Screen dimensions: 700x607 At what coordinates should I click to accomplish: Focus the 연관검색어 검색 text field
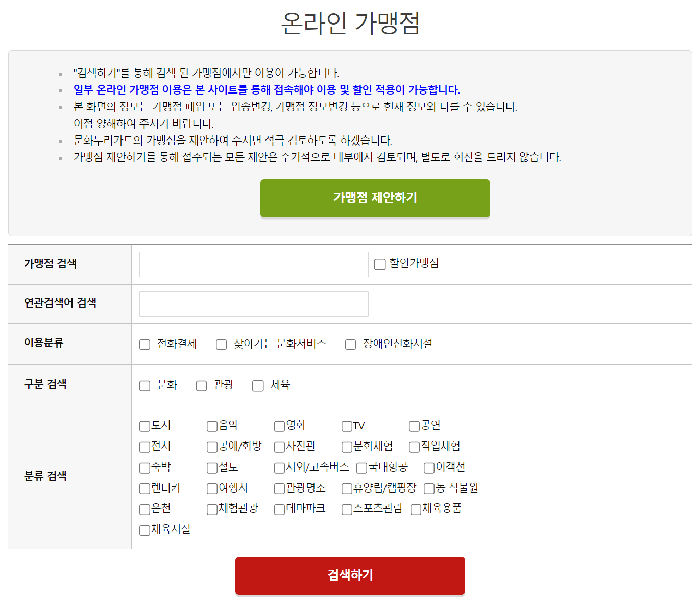click(254, 304)
